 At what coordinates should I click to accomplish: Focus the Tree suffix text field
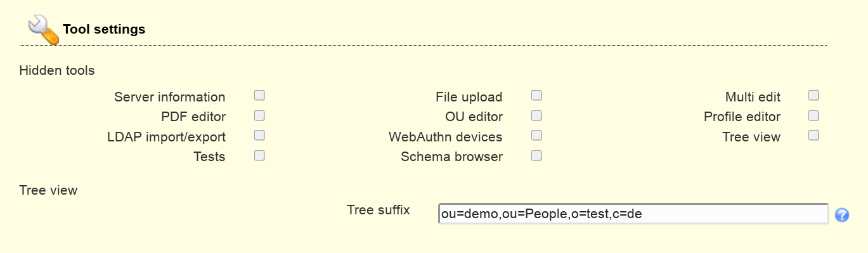633,214
